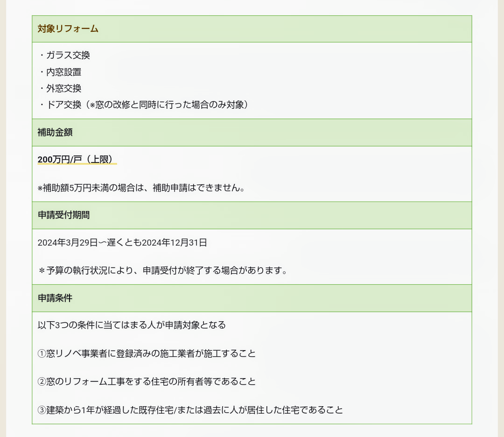Click the 以下3つの条件 introduction line

(132, 325)
